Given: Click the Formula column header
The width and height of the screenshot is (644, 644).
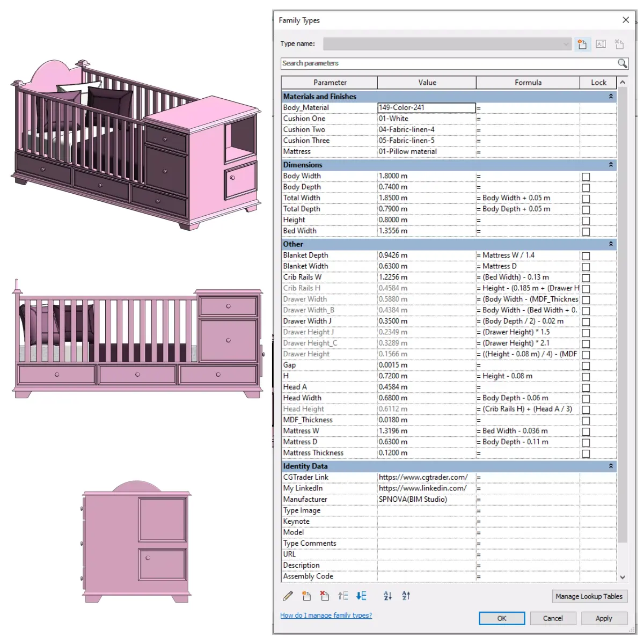Looking at the screenshot, I should click(528, 83).
